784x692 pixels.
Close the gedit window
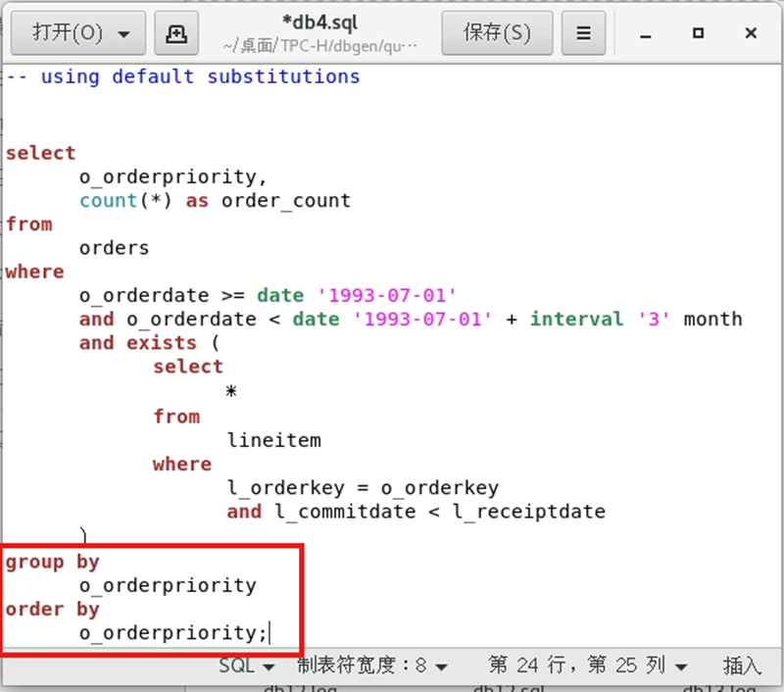(x=751, y=33)
